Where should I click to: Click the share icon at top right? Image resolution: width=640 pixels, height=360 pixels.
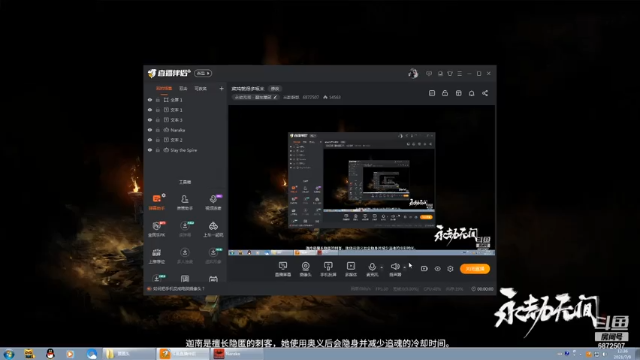pos(485,93)
